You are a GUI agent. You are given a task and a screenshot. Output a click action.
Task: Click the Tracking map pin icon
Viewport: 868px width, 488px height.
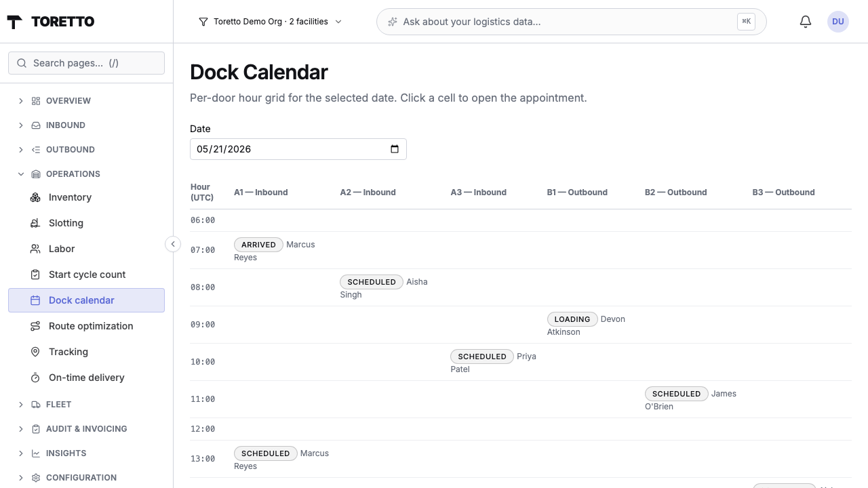pyautogui.click(x=35, y=352)
